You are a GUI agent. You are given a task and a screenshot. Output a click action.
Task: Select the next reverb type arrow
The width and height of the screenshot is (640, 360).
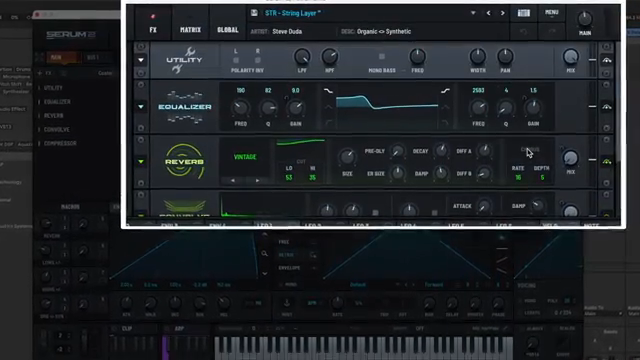tap(257, 180)
